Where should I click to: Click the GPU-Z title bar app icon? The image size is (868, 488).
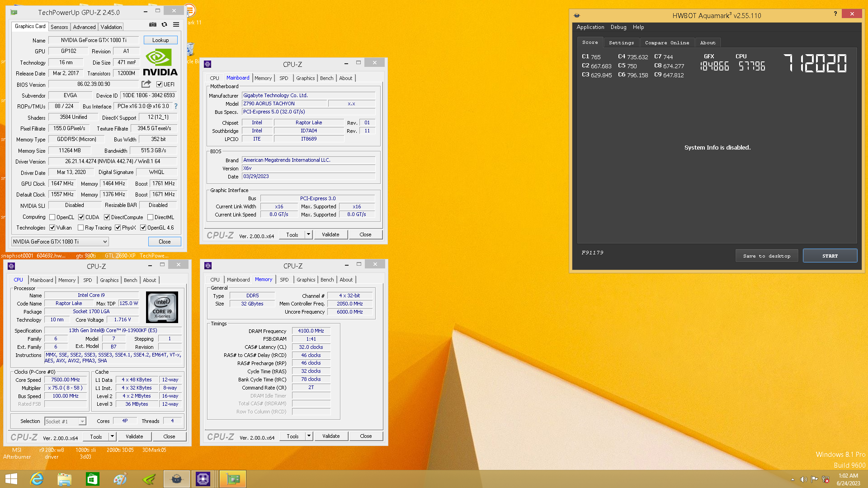pos(14,12)
